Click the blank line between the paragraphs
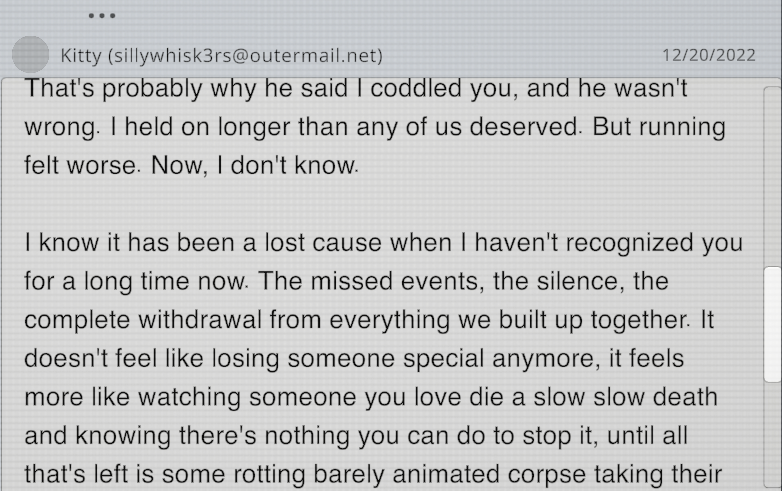This screenshot has height=491, width=782. tap(380, 205)
